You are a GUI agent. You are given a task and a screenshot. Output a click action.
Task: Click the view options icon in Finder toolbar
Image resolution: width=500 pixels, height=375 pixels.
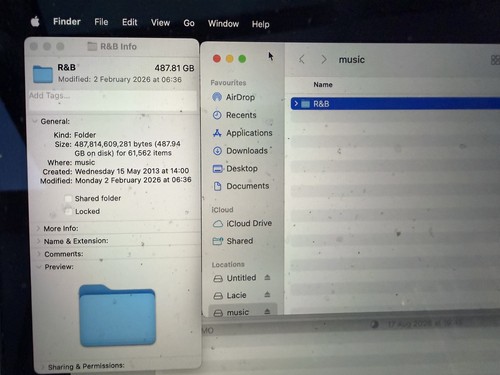495,60
